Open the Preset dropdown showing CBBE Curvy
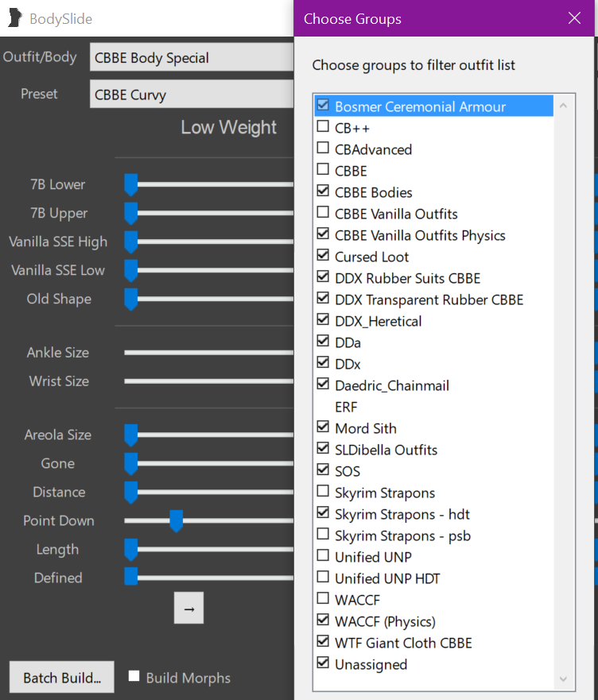 click(x=192, y=95)
